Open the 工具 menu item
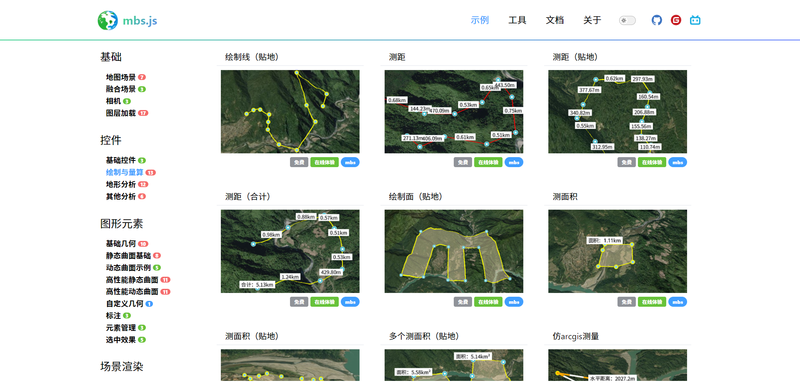Viewport: 800px width, 383px height. pos(517,20)
